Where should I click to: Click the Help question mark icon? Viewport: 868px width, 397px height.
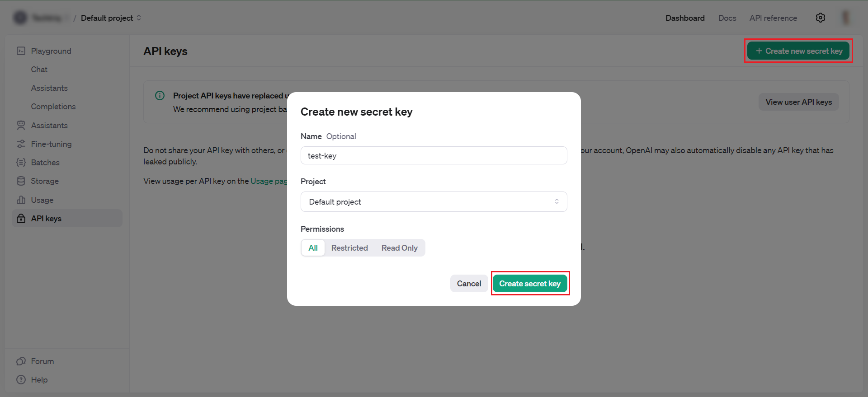tap(21, 380)
